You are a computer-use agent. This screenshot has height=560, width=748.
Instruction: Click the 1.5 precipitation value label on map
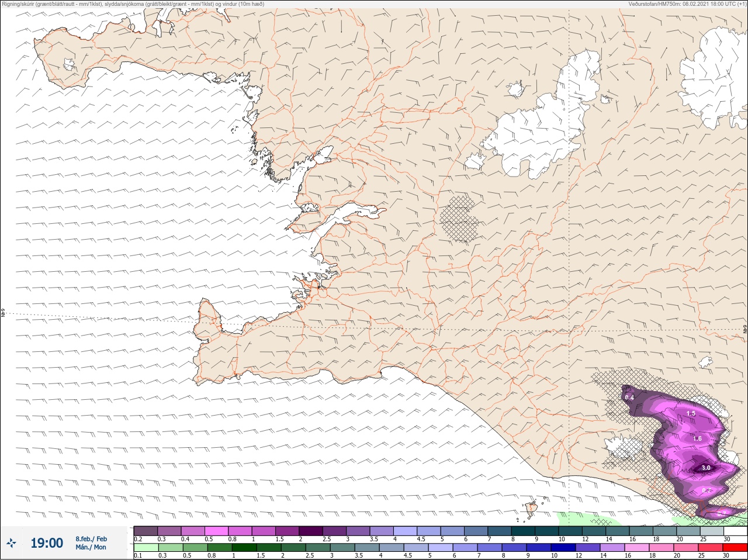pos(691,413)
